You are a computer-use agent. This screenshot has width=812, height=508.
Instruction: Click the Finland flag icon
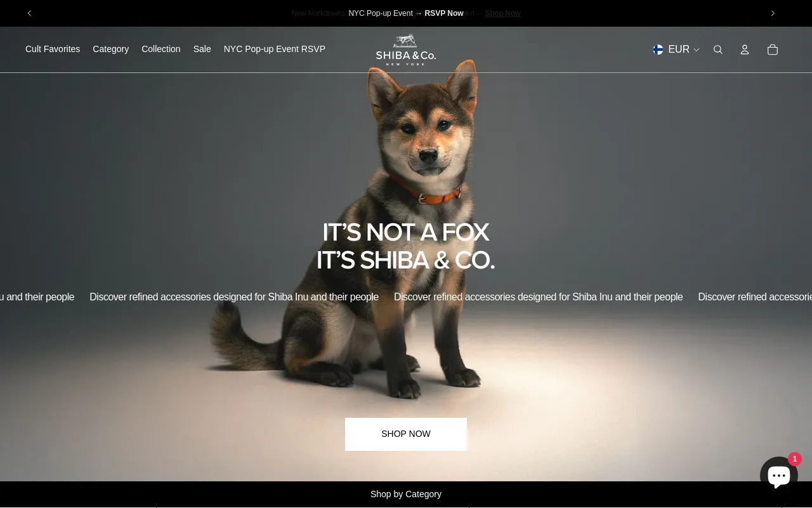(x=658, y=50)
